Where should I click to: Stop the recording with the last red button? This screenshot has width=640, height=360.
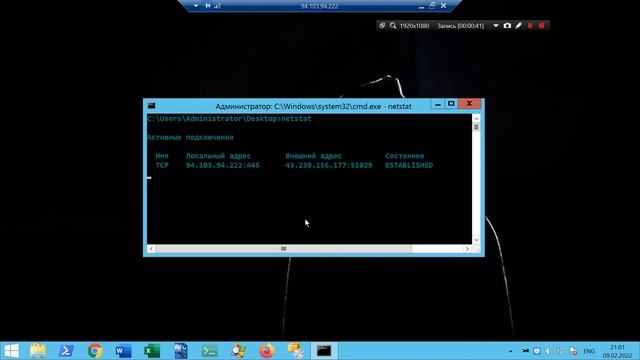click(x=542, y=25)
